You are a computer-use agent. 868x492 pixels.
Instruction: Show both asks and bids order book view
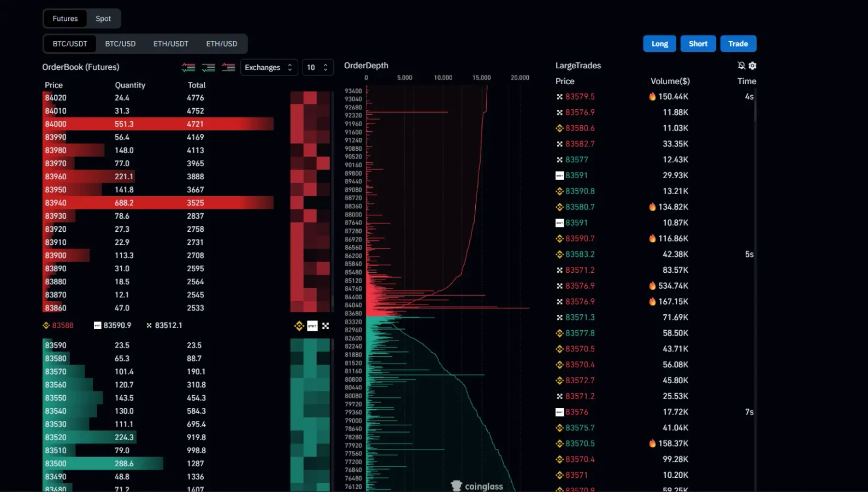188,67
